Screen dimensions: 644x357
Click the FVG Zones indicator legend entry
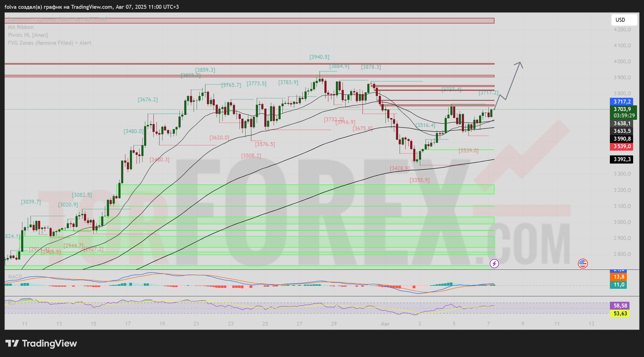click(x=50, y=43)
